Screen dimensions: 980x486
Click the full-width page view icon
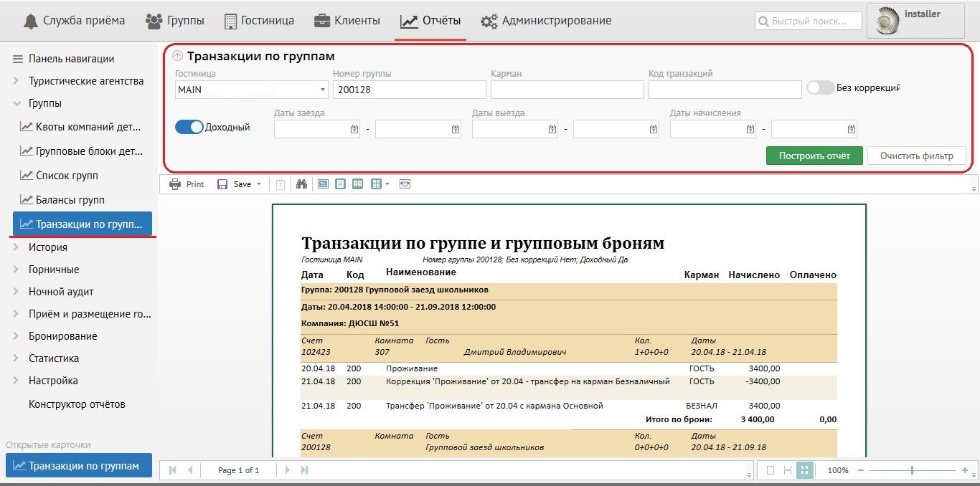pos(405,184)
